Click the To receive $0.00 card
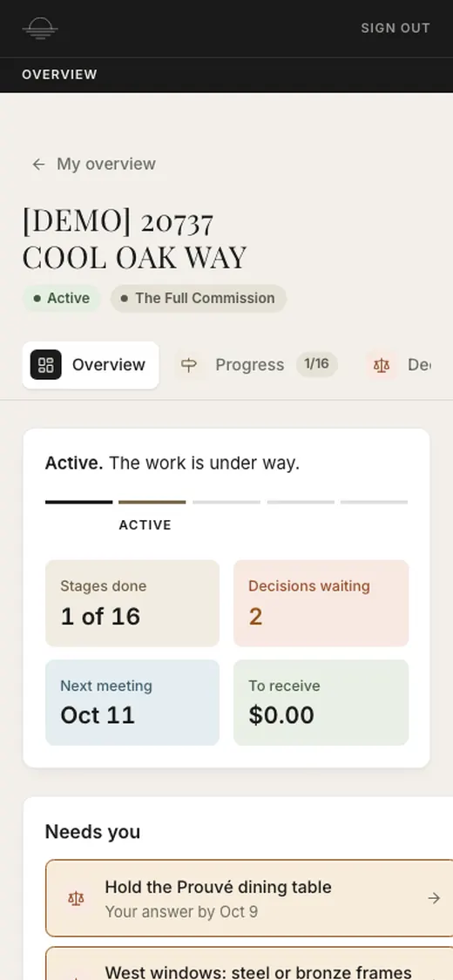The image size is (453, 980). pyautogui.click(x=321, y=702)
